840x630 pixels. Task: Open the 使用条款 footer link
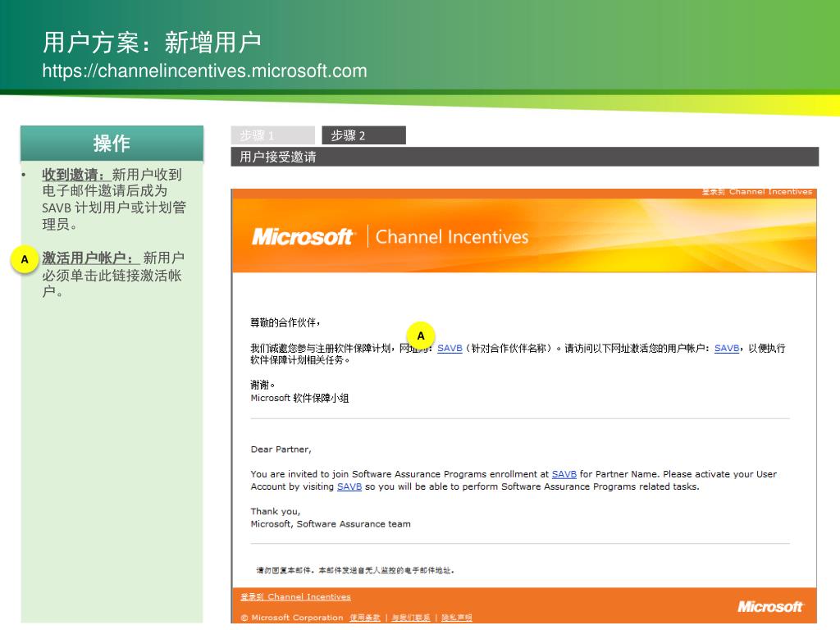click(365, 618)
